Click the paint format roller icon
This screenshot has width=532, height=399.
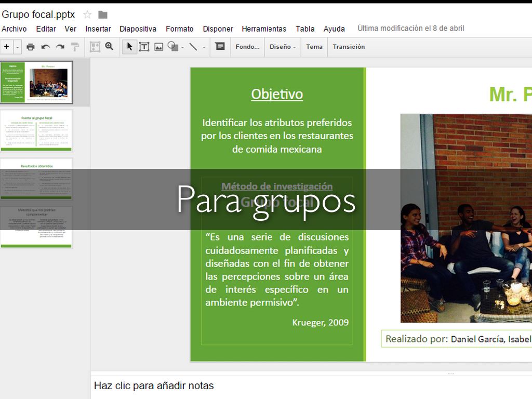(x=75, y=47)
